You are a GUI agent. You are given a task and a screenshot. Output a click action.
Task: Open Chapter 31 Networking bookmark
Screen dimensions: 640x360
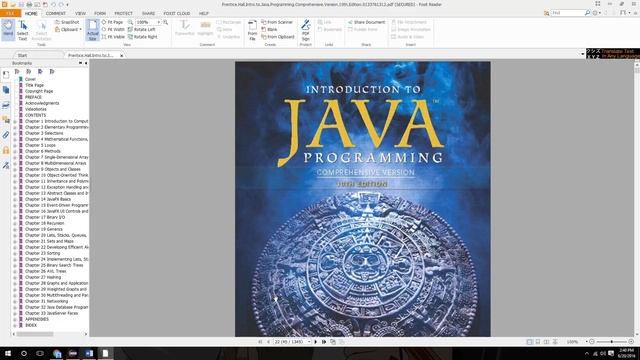[47, 301]
